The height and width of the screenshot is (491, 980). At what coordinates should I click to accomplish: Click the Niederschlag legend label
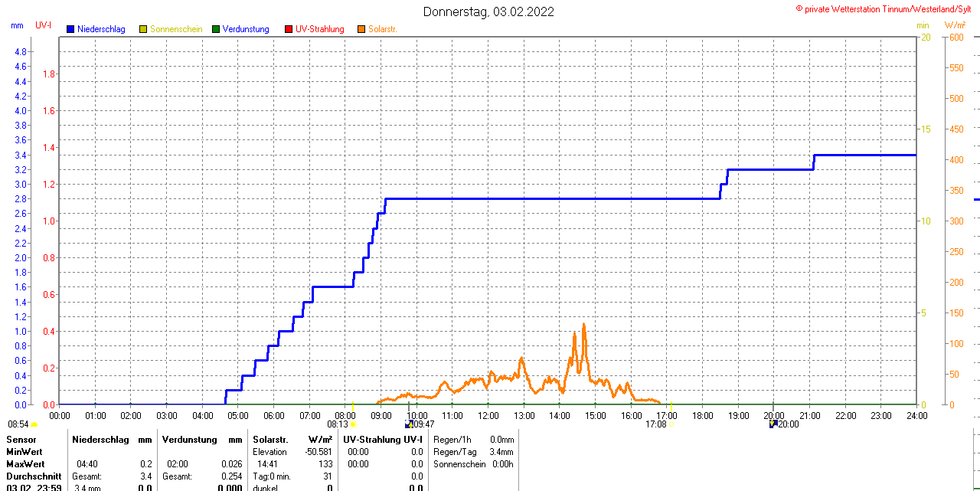[101, 29]
